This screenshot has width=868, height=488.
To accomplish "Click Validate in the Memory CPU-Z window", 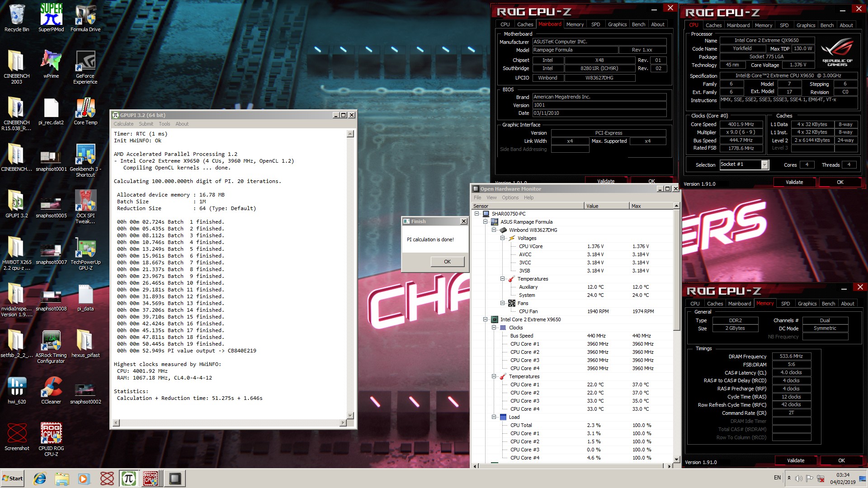I will click(x=796, y=460).
